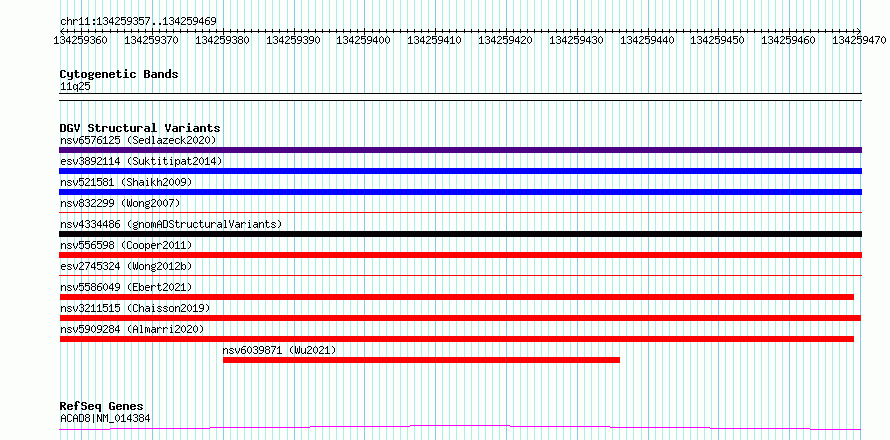Click ruler position 134259470
The width and height of the screenshot is (890, 440).
[860, 40]
